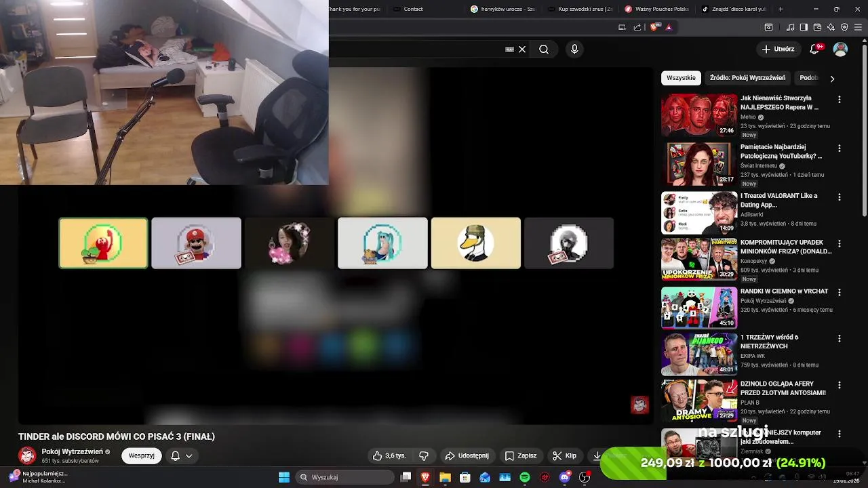Toggle the Brave sidebar panel icon
Image resolution: width=868 pixels, height=488 pixels.
click(804, 27)
